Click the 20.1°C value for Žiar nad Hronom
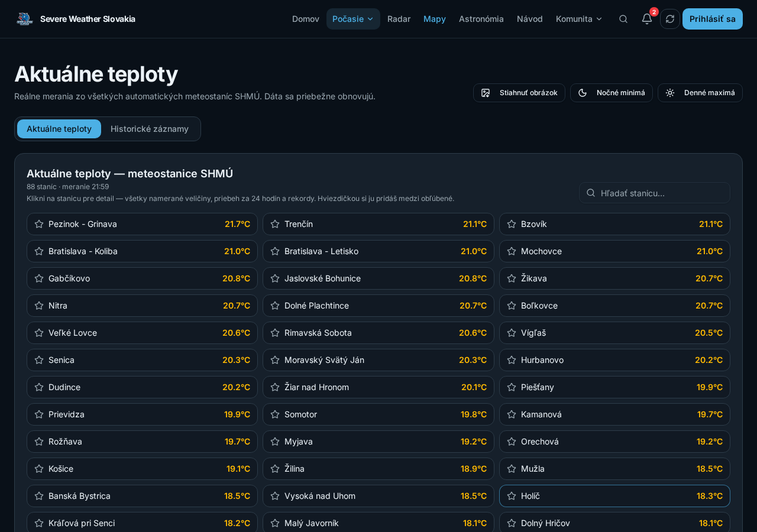The height and width of the screenshot is (532, 757). coord(474,387)
